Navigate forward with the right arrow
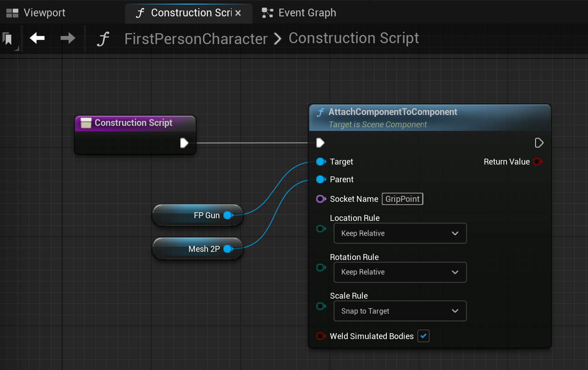The image size is (588, 370). (68, 39)
